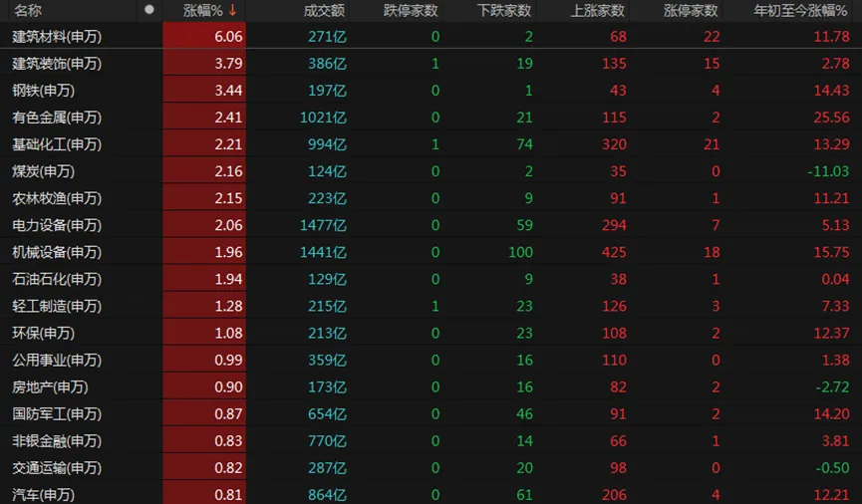
Task: Click the 59 falling count cell
Action: click(524, 225)
